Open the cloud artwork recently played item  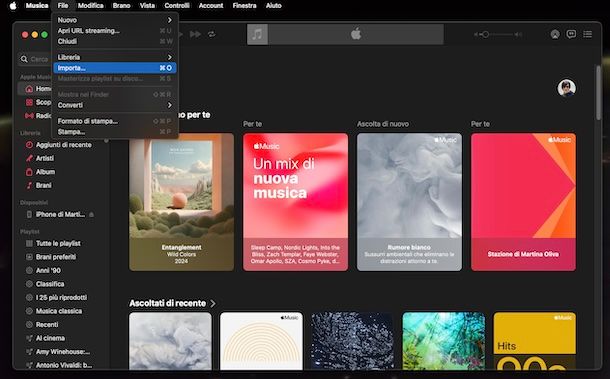[170, 341]
